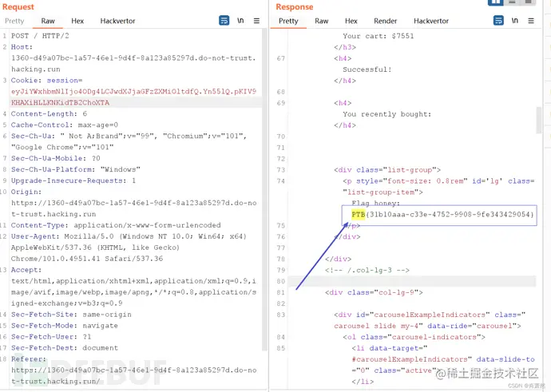Click the session token starting 'eyJiYWxhbmNlIjo'
The image size is (551, 392).
coord(133,97)
